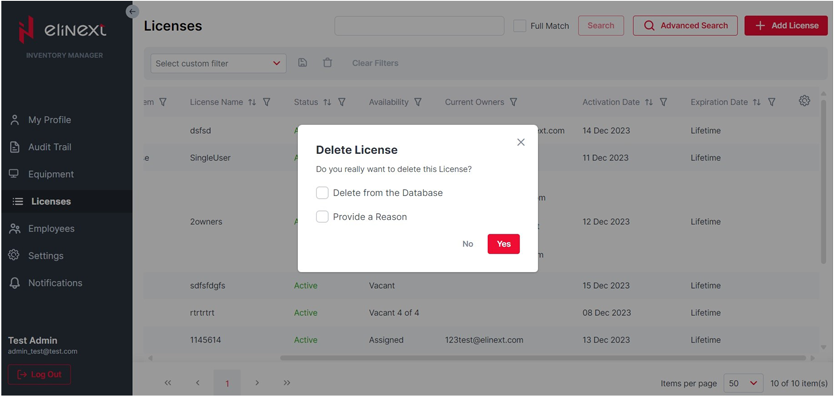The height and width of the screenshot is (396, 834).
Task: Toggle the Full Match checkbox
Action: pos(520,26)
